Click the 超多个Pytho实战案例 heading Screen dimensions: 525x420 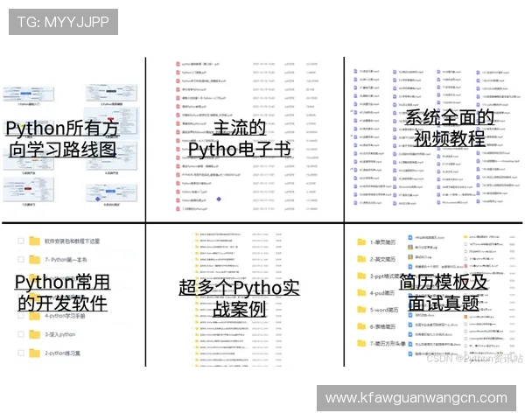240,297
